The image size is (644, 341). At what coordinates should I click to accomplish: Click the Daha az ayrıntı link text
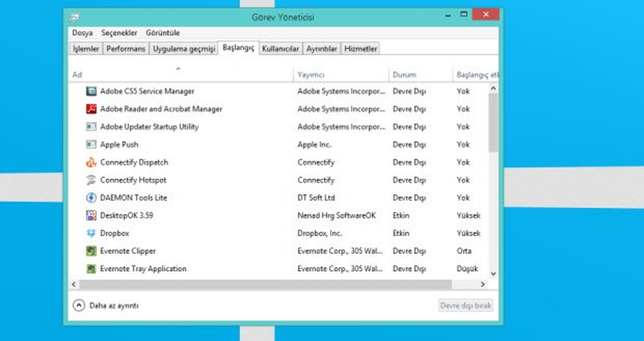tap(114, 306)
